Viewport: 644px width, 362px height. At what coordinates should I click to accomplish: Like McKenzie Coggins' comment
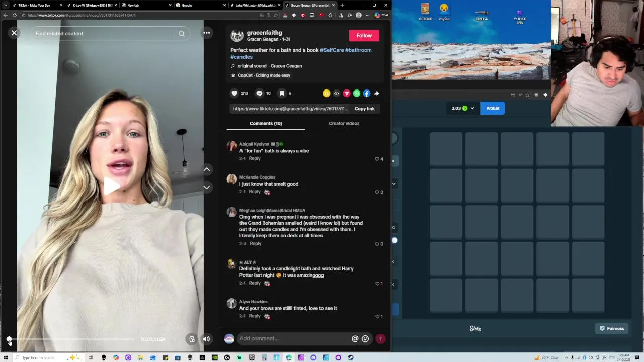377,192
